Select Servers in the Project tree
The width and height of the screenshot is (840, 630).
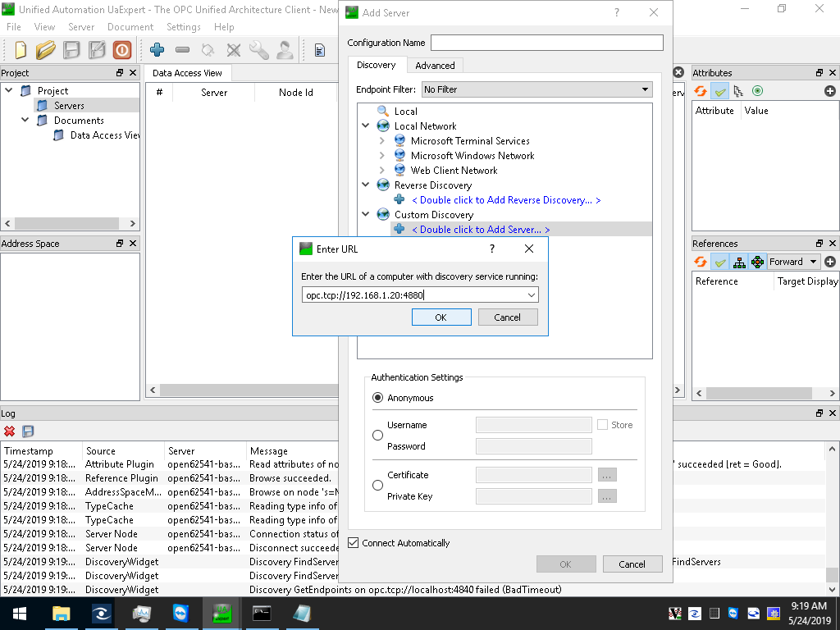point(69,106)
